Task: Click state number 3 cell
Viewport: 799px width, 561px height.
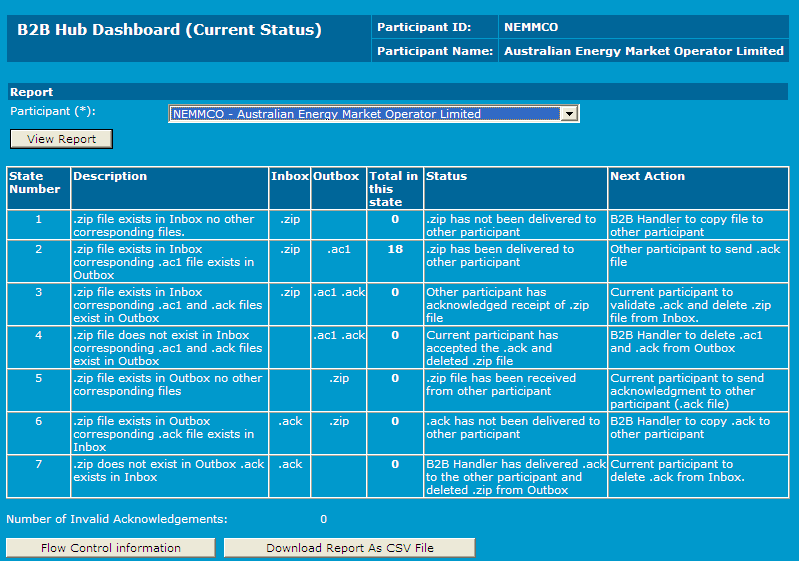Action: tap(38, 304)
